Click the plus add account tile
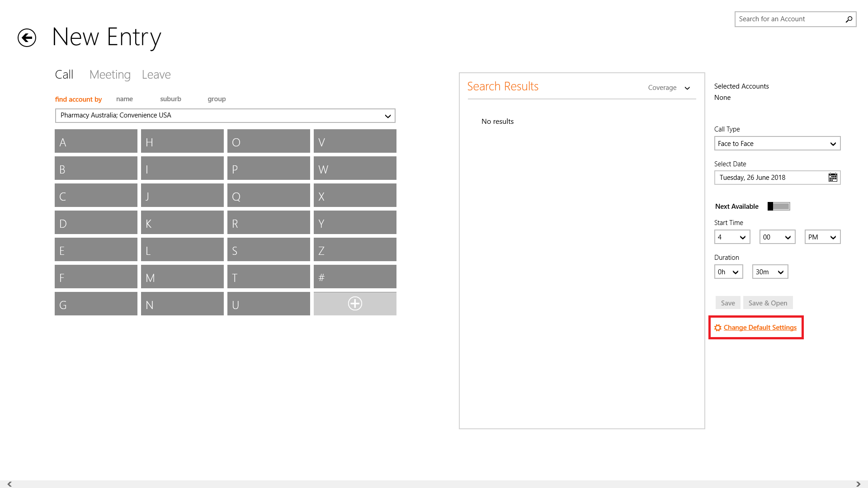This screenshot has width=868, height=488. (355, 304)
